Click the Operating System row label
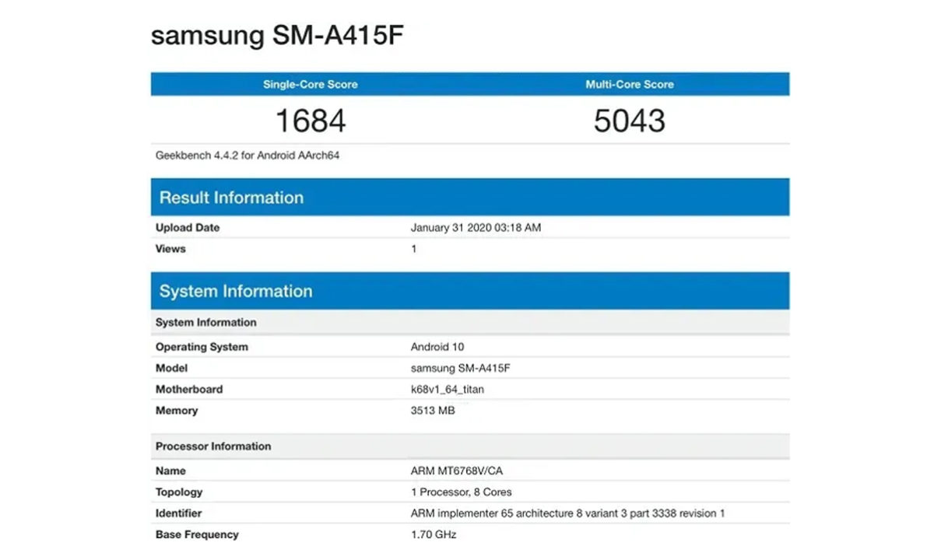The width and height of the screenshot is (934, 560). click(202, 347)
